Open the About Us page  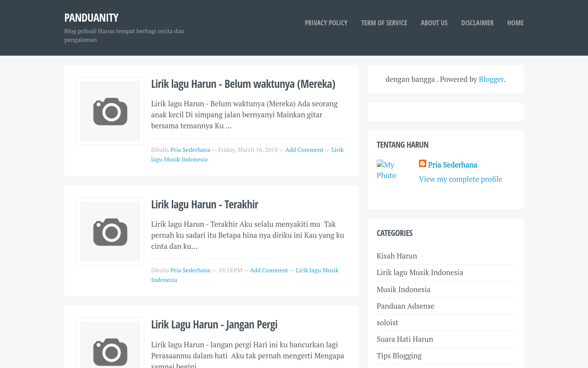tap(434, 23)
